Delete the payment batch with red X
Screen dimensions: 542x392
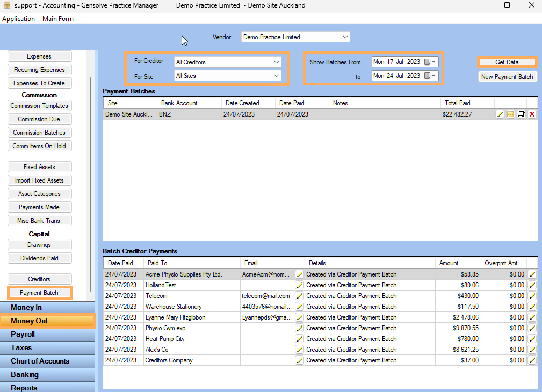coord(532,114)
